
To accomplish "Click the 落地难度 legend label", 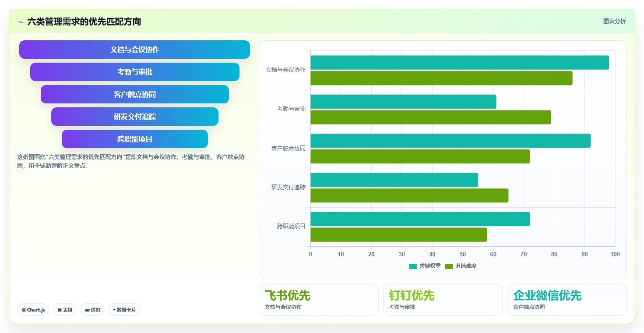I will pyautogui.click(x=466, y=266).
